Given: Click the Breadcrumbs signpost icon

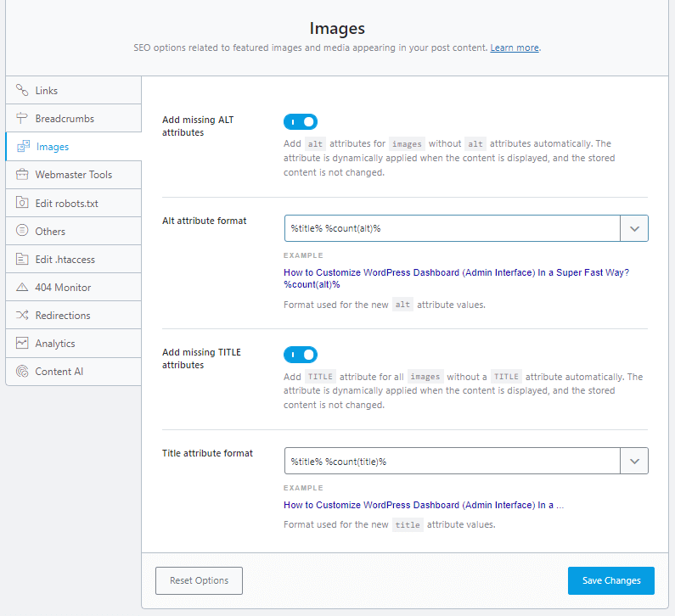Looking at the screenshot, I should coord(22,119).
